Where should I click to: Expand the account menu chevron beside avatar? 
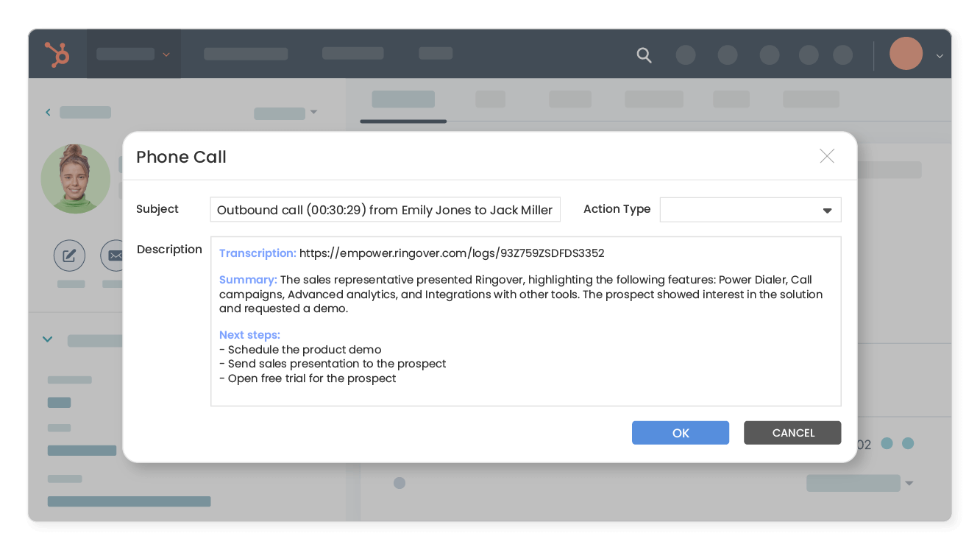939,56
